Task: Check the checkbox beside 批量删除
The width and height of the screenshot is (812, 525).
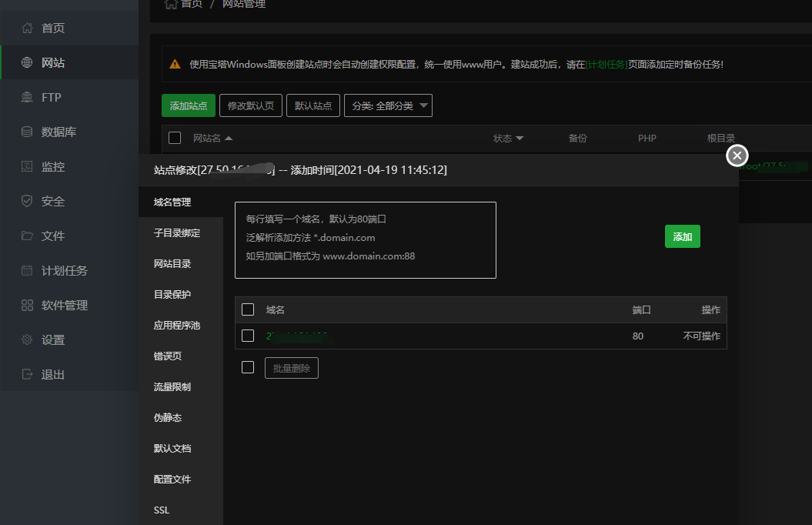Action: (248, 368)
